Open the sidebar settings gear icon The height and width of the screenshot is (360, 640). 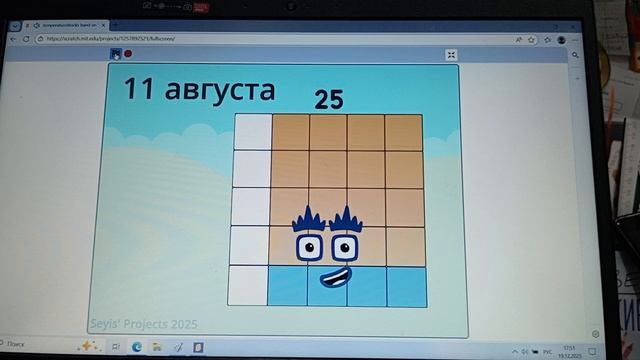coord(596,334)
